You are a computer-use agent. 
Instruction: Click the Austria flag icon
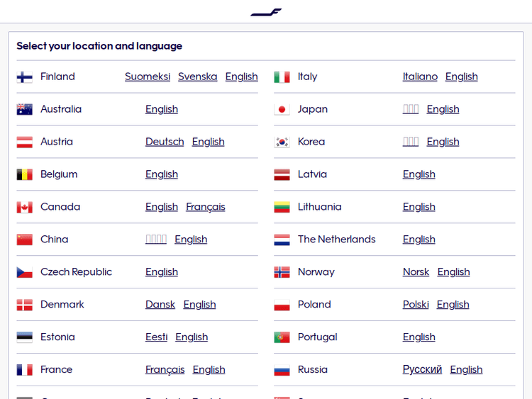[x=24, y=142]
